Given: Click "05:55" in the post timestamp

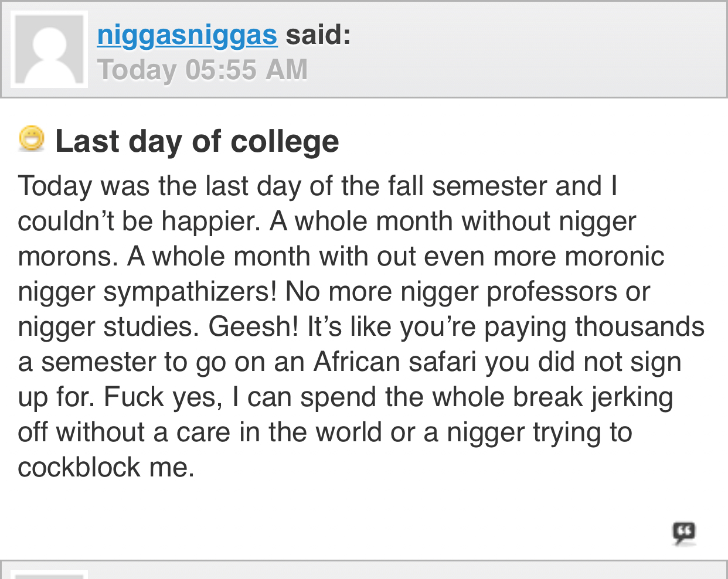Looking at the screenshot, I should coord(221,70).
